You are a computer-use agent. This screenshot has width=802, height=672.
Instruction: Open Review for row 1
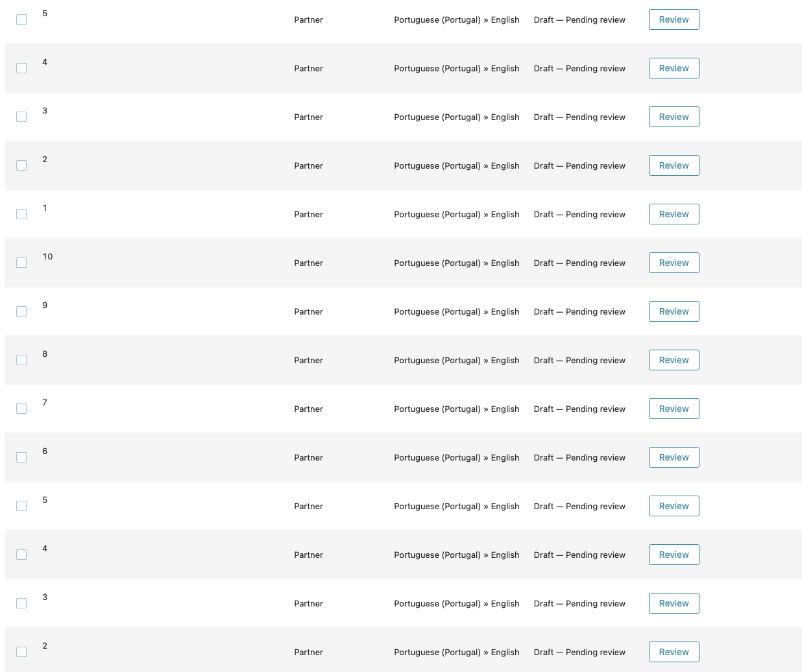(674, 214)
